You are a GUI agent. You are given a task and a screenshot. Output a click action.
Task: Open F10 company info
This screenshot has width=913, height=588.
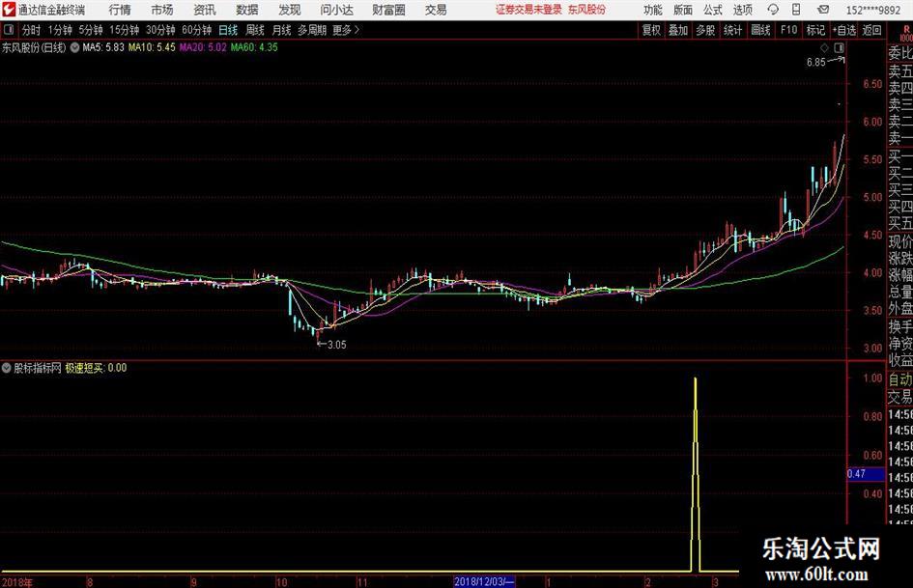click(x=788, y=30)
